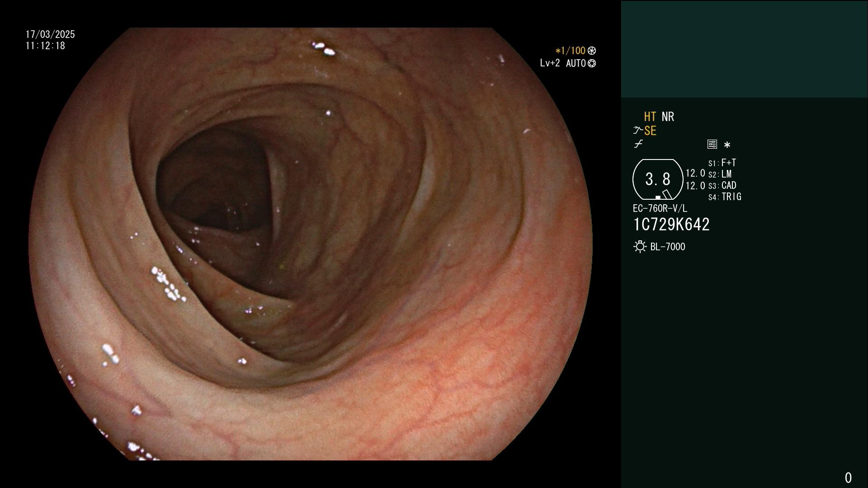Click the date 17/03/2025
This screenshot has height=488, width=868.
50,34
